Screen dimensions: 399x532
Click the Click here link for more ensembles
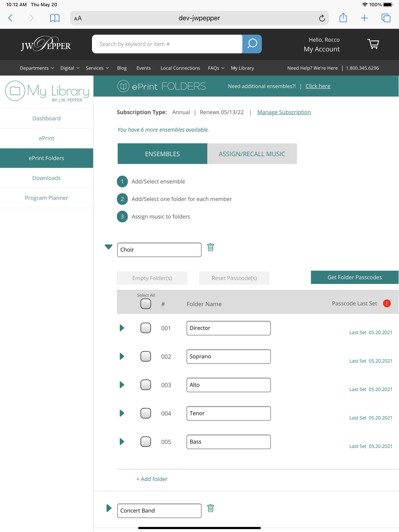[x=318, y=86]
